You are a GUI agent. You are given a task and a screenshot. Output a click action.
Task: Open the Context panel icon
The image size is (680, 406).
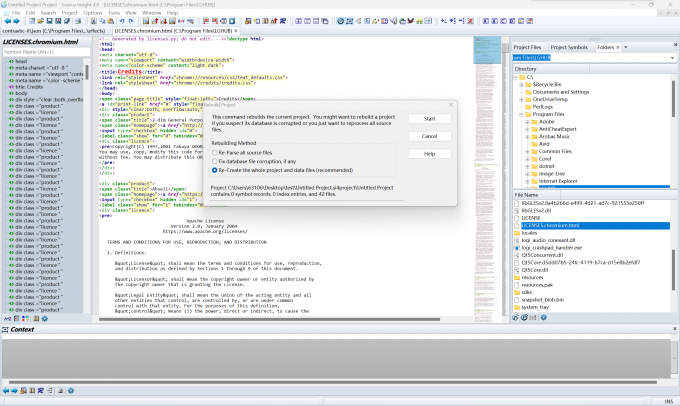[6, 329]
